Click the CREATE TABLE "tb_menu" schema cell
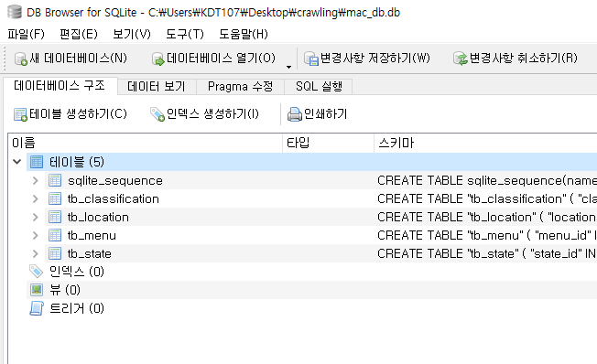The image size is (597, 364). coord(486,235)
